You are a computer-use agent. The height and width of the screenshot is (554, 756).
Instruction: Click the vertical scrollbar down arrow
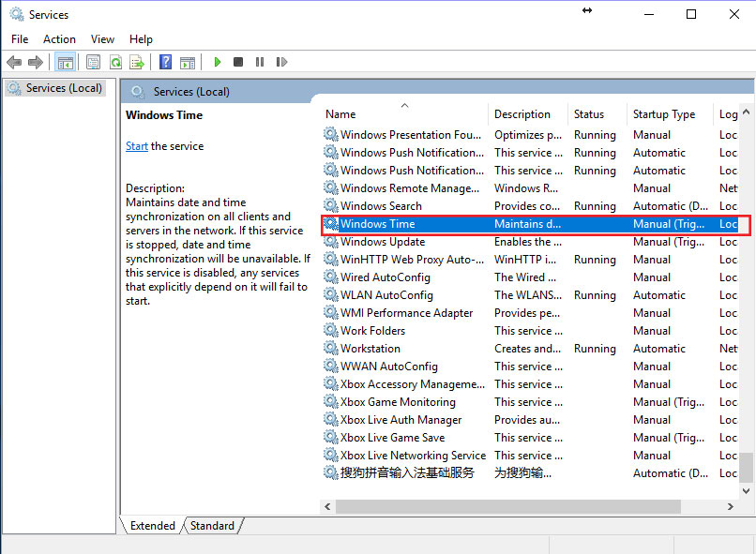pyautogui.click(x=747, y=491)
